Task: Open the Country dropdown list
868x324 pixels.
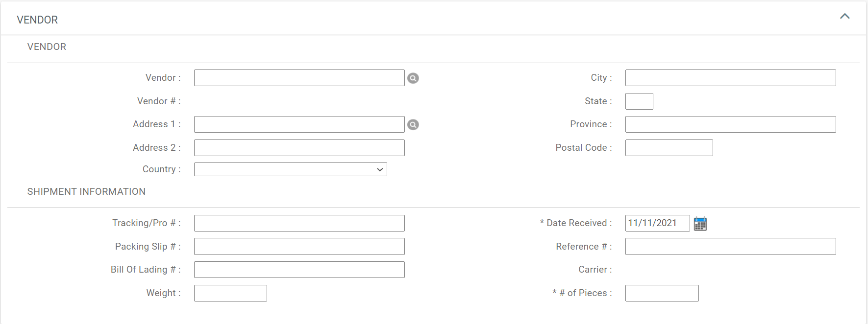Action: pos(290,169)
